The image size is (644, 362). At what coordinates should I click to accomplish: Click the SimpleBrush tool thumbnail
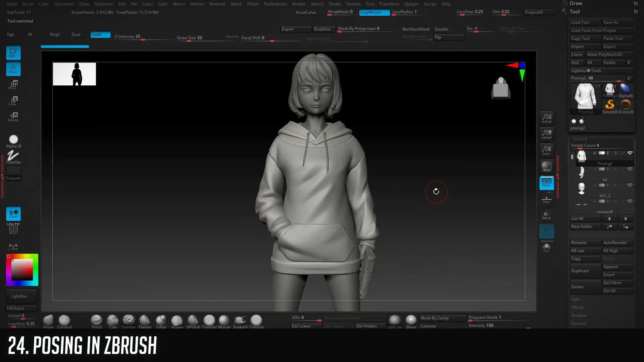(610, 106)
